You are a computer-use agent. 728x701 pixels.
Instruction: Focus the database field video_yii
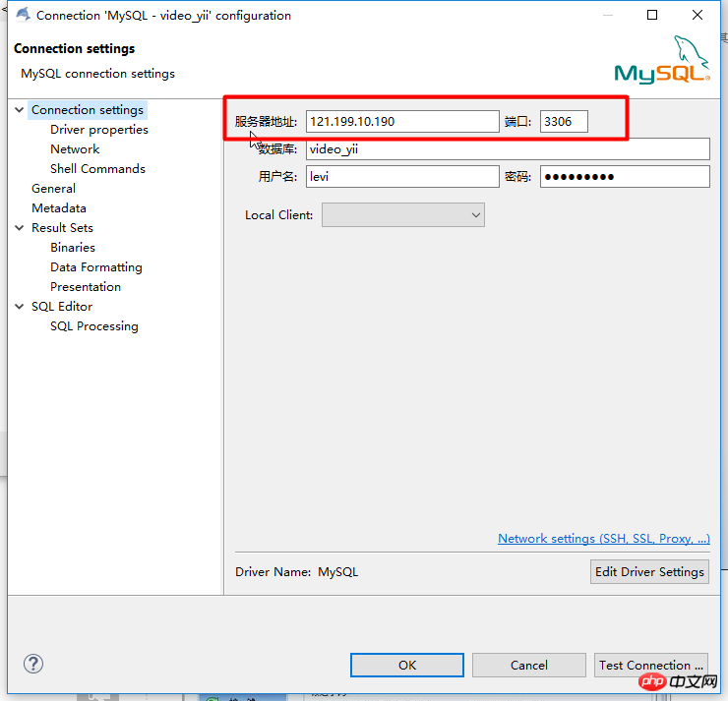pyautogui.click(x=508, y=148)
